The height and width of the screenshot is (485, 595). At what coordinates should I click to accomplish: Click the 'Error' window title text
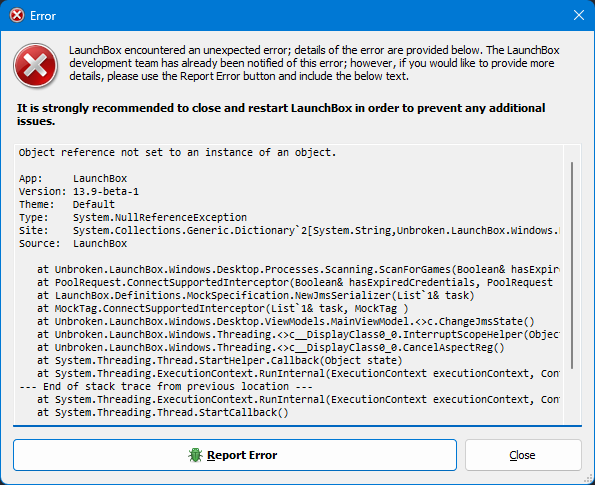coord(43,16)
